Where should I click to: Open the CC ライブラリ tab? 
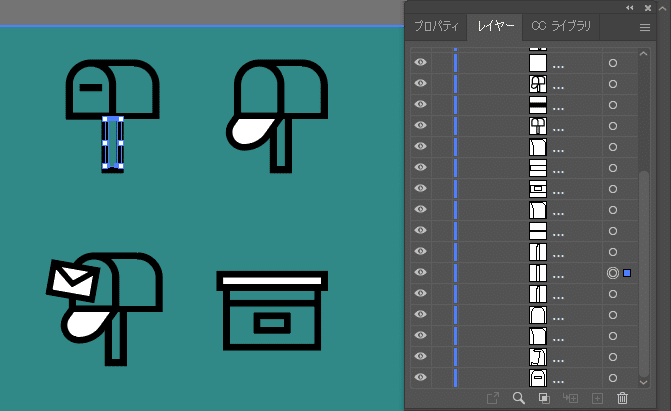pos(561,27)
